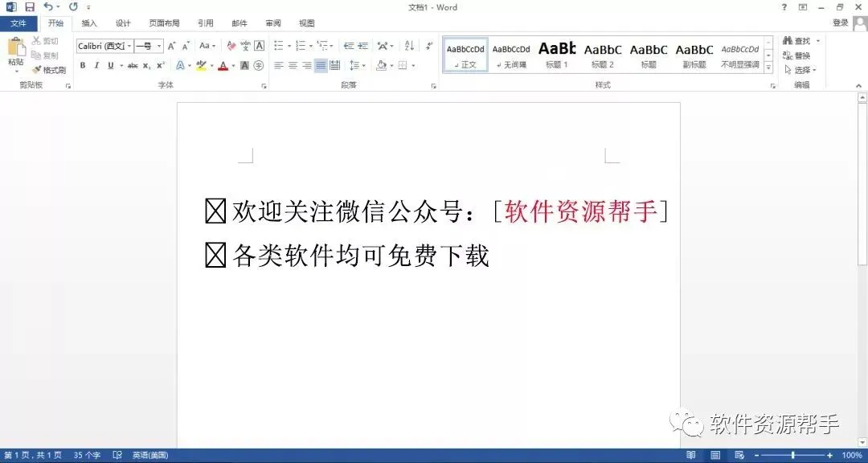Viewport: 868px width, 463px height.
Task: Open the Shading paint bucket dropdown arrow
Action: (x=391, y=66)
